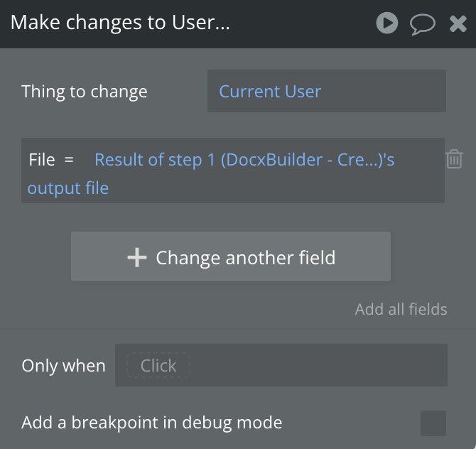Click empty space right of Click placeholder
Screen dimensions: 476x449
(x=320, y=365)
